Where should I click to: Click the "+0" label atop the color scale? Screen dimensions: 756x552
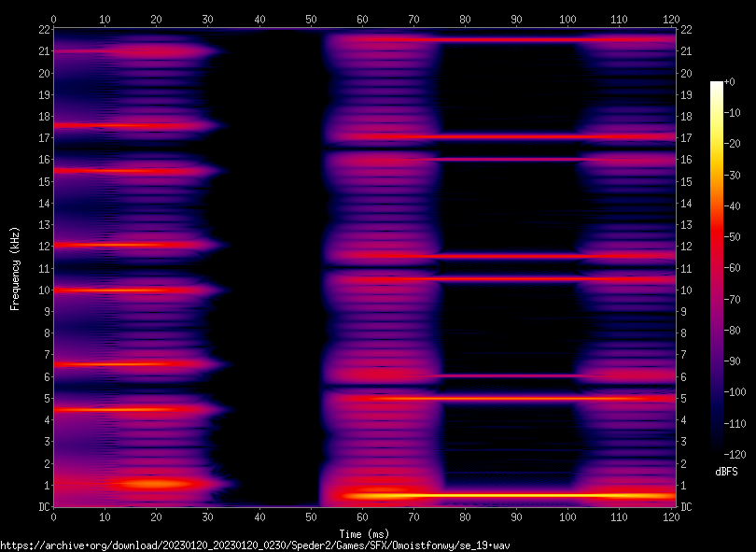(730, 83)
